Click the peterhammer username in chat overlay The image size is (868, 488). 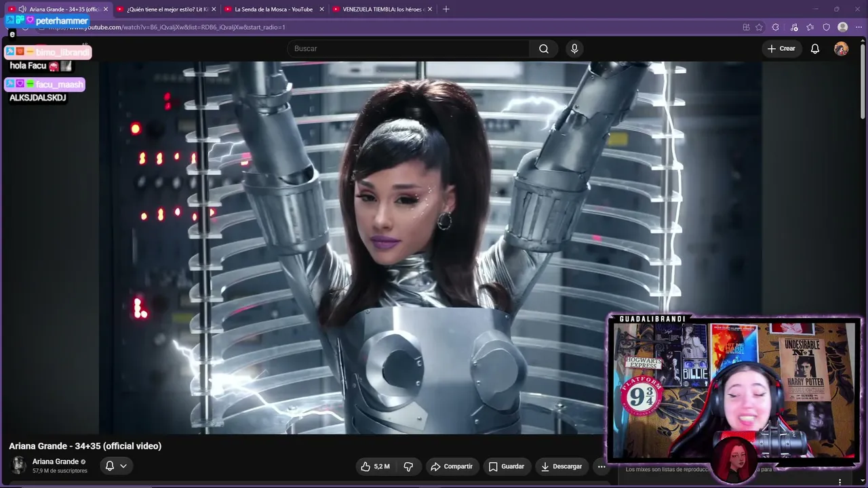coord(62,21)
